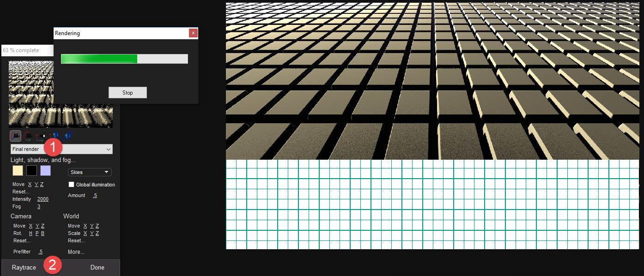Click the Prefilter value .5

pos(41,252)
